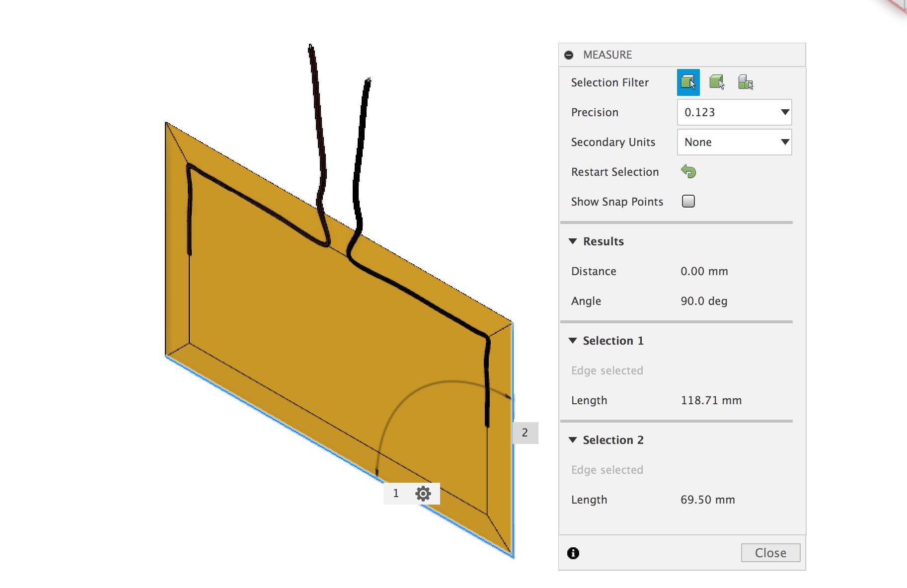Collapse the Results section
This screenshot has width=907, height=588.
573,241
